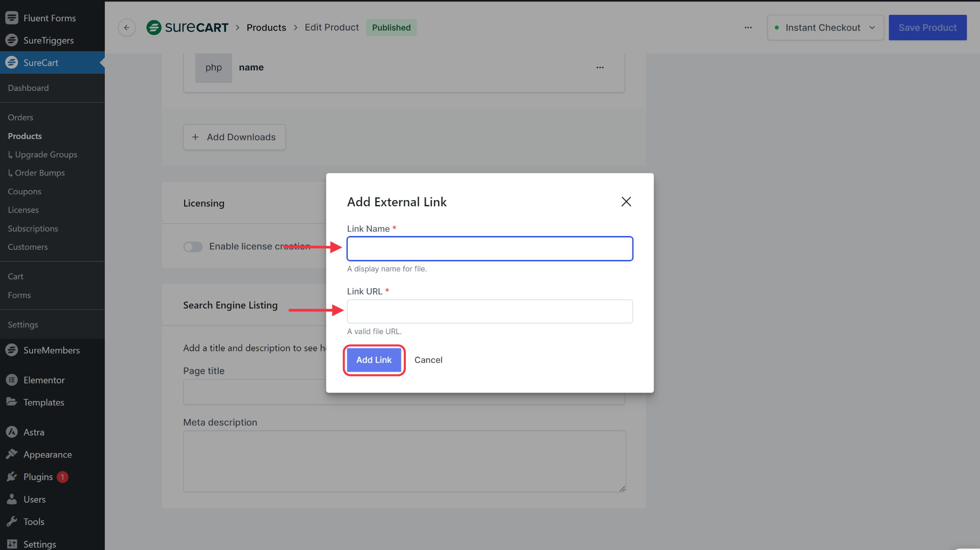The image size is (980, 550).
Task: Open the Plugins menu item
Action: tap(38, 477)
